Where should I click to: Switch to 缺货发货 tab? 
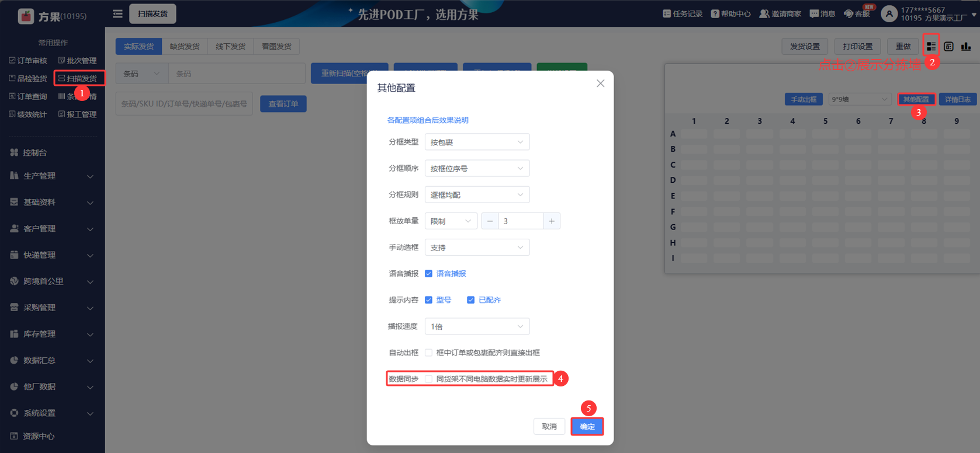point(185,46)
